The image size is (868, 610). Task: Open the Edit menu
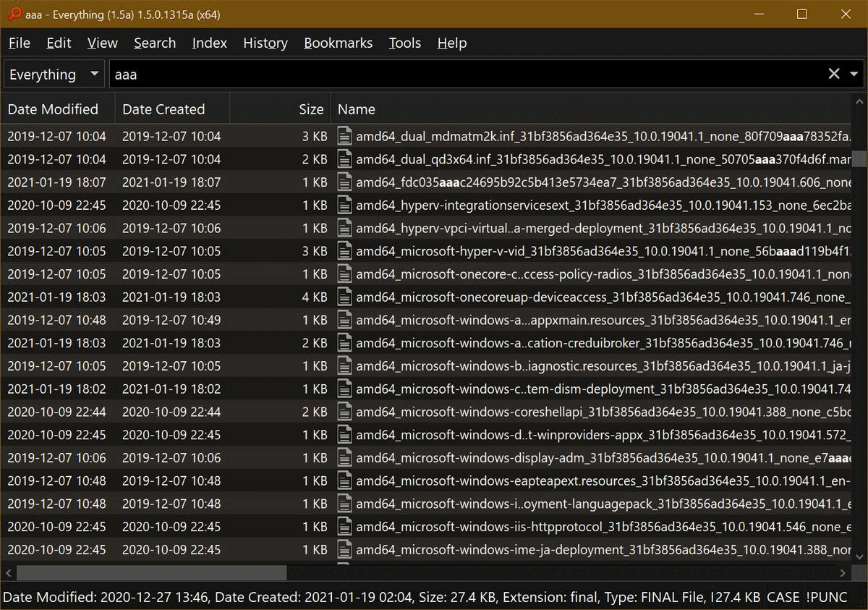(59, 43)
